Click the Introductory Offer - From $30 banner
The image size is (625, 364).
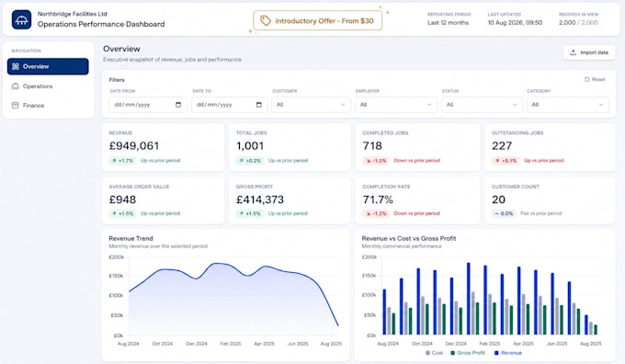[x=318, y=21]
